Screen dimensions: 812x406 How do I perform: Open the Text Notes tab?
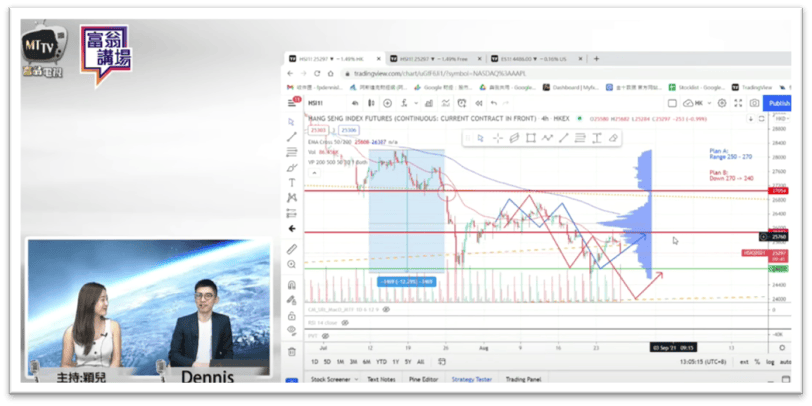[381, 380]
